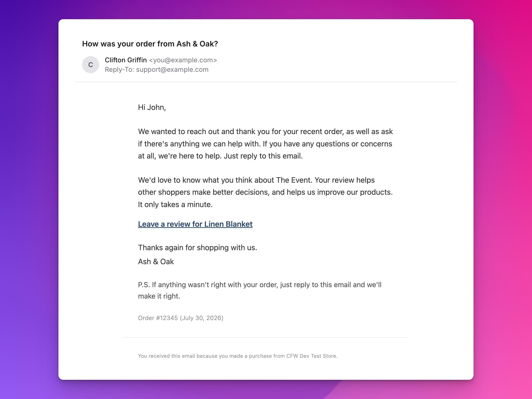Click the Just reply to this email sentence
Screen dimensions: 532x399
[x=263, y=156]
